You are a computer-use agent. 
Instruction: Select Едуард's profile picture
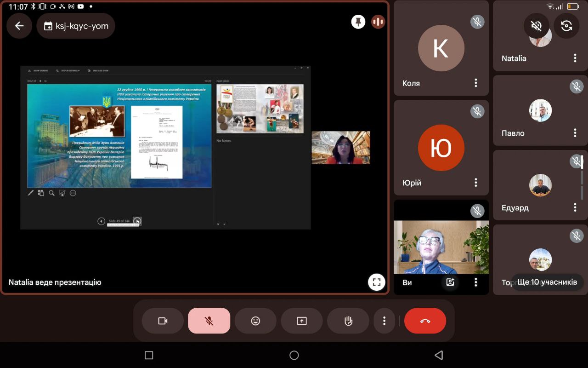tap(540, 185)
